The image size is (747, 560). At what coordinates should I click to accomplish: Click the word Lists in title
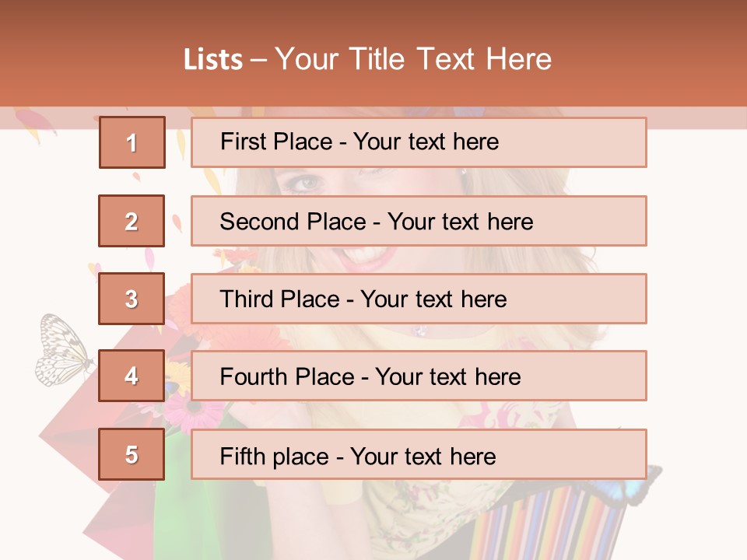click(213, 60)
